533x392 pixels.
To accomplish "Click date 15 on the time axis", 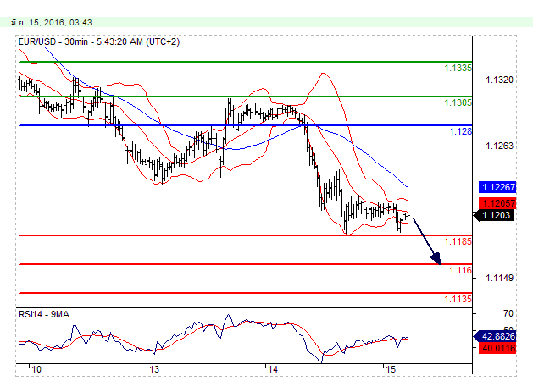I will pos(389,371).
